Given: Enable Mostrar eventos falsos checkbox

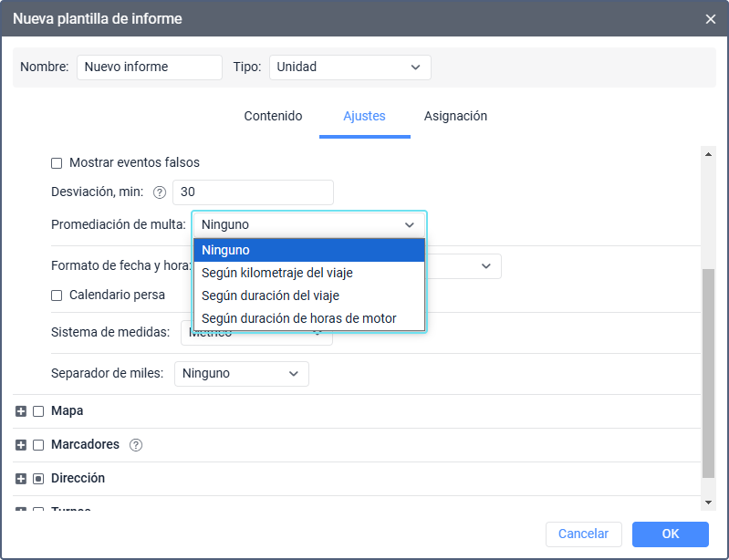Looking at the screenshot, I should (57, 163).
